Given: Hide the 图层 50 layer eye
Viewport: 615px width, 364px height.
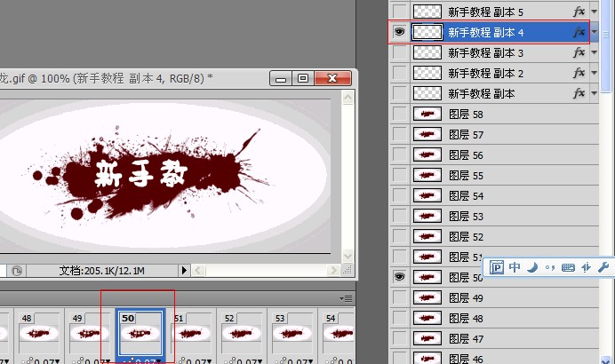Looking at the screenshot, I should pyautogui.click(x=399, y=277).
